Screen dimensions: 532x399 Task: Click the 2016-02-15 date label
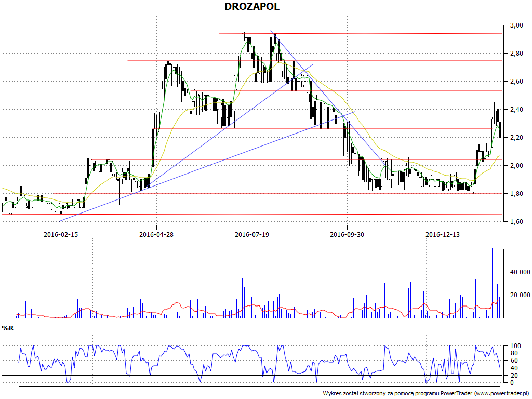pyautogui.click(x=61, y=234)
